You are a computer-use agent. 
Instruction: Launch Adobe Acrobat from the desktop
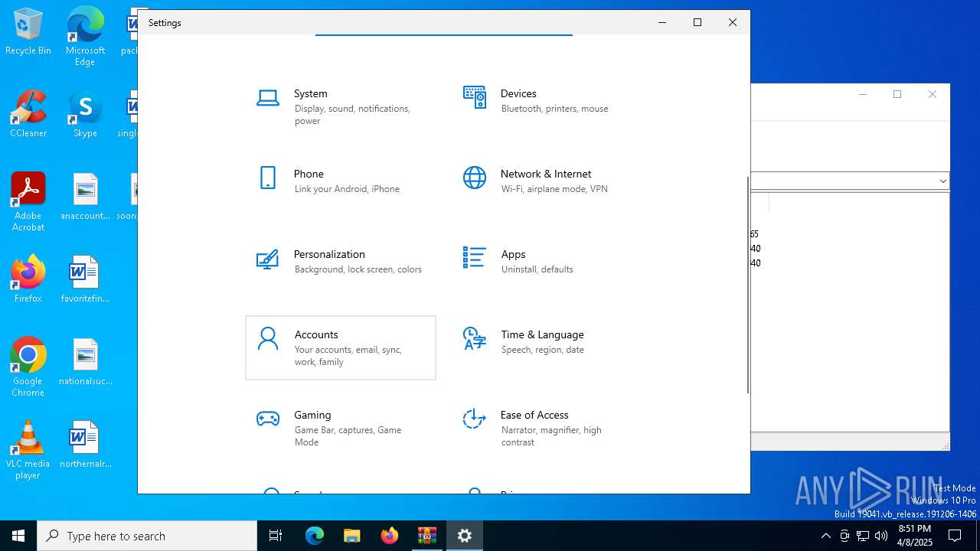(x=28, y=202)
